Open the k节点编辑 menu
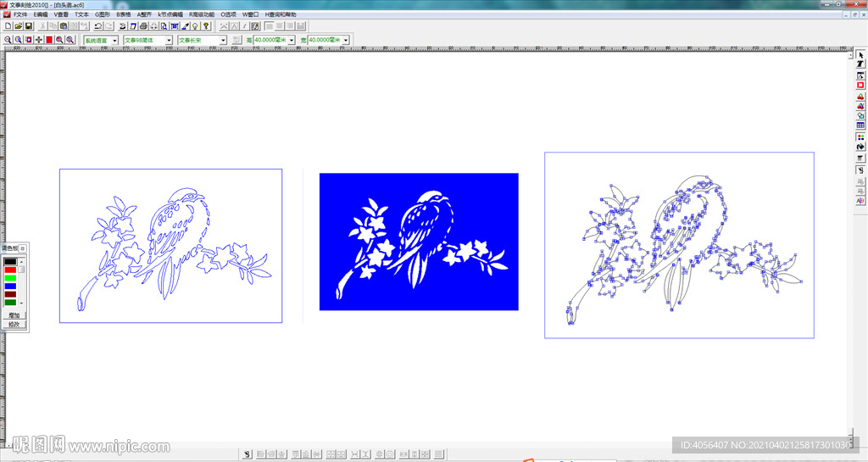The height and width of the screenshot is (462, 868). click(x=170, y=14)
